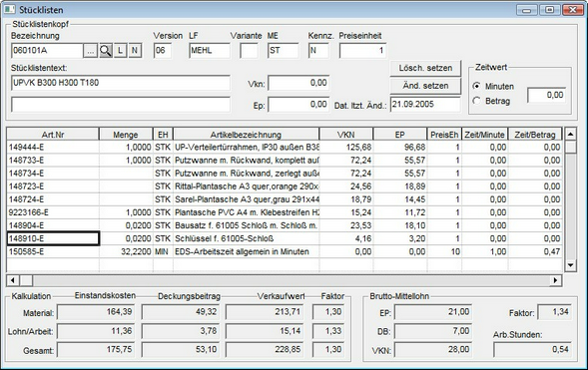Click the horizontal scrollbar right arrow
588x370 pixels.
pos(555,280)
